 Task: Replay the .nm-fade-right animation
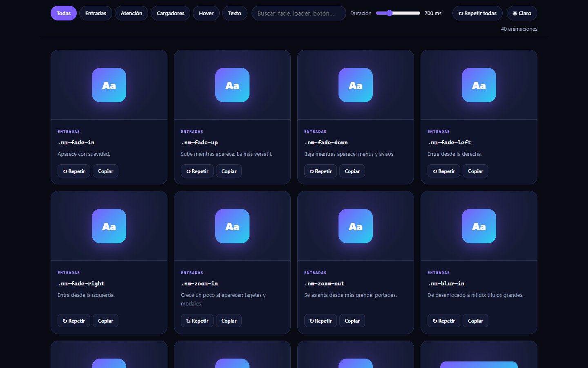click(x=74, y=321)
